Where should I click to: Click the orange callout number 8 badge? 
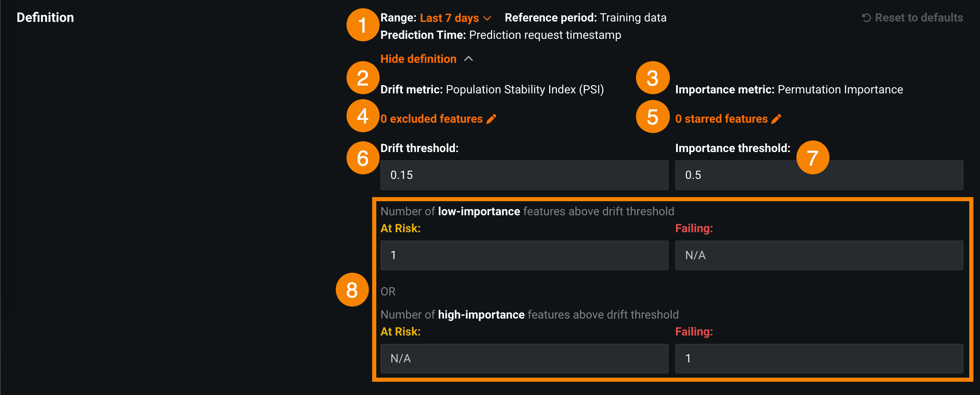pos(352,290)
